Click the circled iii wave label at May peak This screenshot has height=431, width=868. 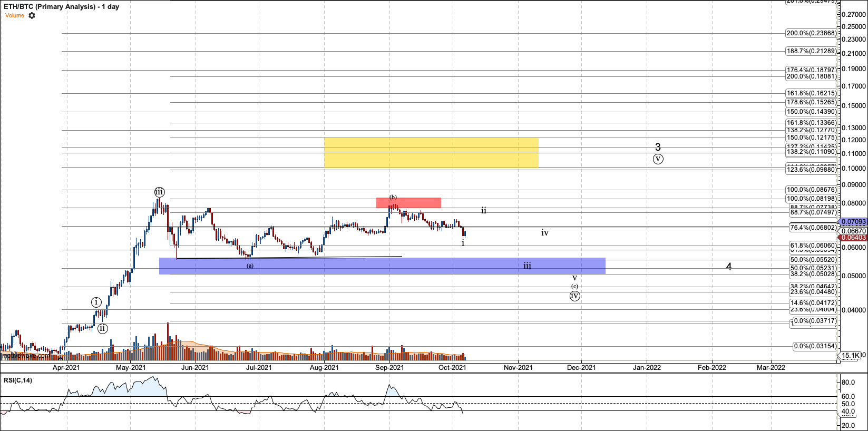point(159,192)
